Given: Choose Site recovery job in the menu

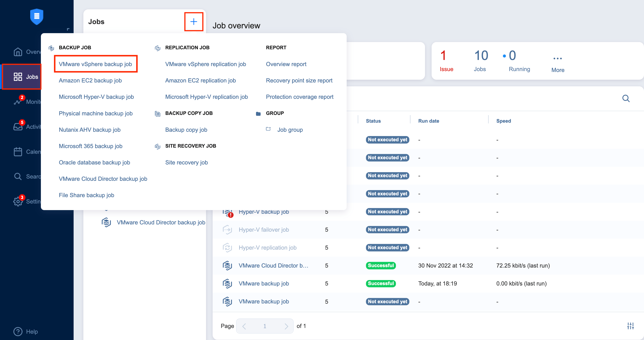Looking at the screenshot, I should 186,162.
